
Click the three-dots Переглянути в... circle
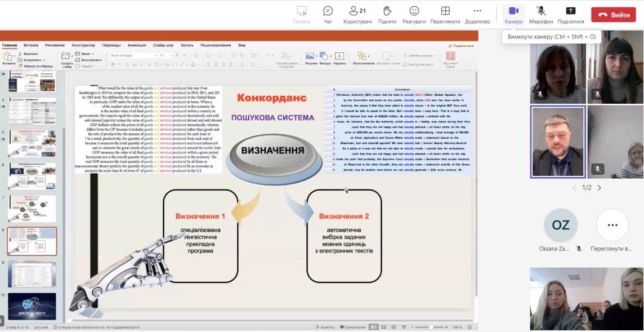[612, 225]
